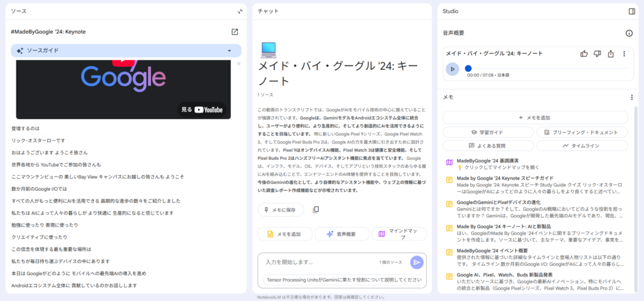This screenshot has height=301, width=644.
Task: Click the マインドマップ chip in the chat
Action: click(x=399, y=234)
